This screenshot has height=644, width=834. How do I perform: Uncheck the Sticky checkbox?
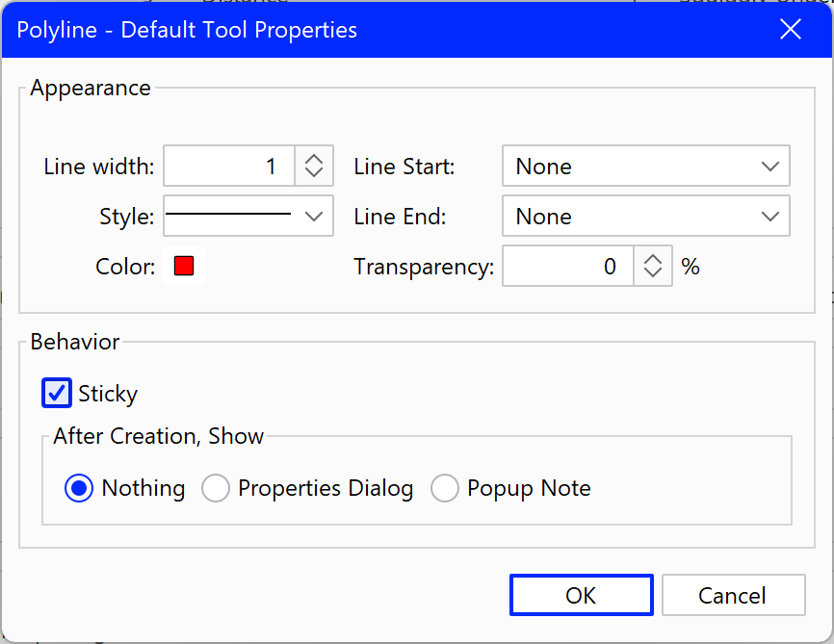tap(57, 393)
